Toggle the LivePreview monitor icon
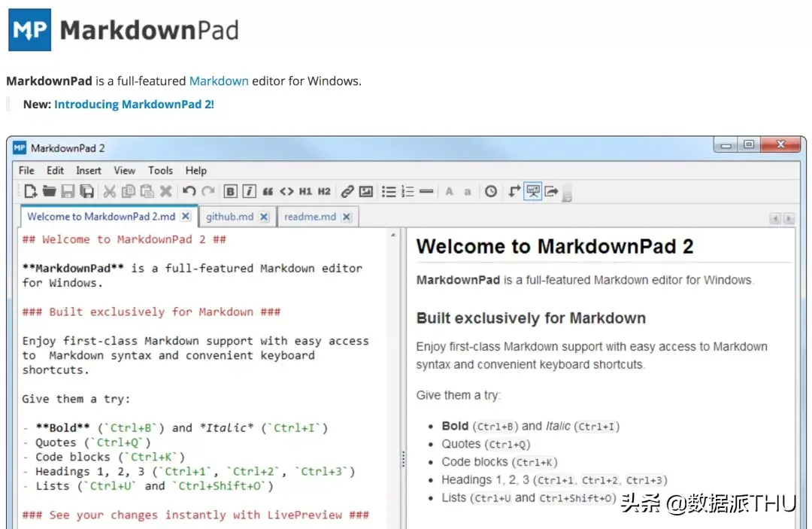This screenshot has height=529, width=812. click(x=533, y=191)
